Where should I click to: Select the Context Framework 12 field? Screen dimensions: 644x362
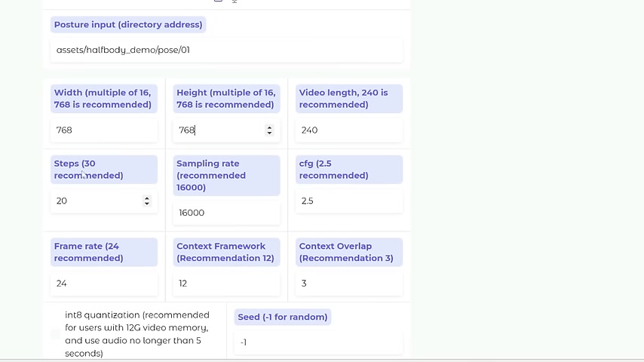pyautogui.click(x=226, y=284)
